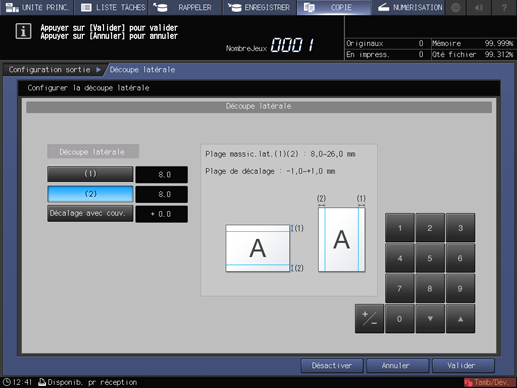Click the down arrow decrement key

pos(430,319)
